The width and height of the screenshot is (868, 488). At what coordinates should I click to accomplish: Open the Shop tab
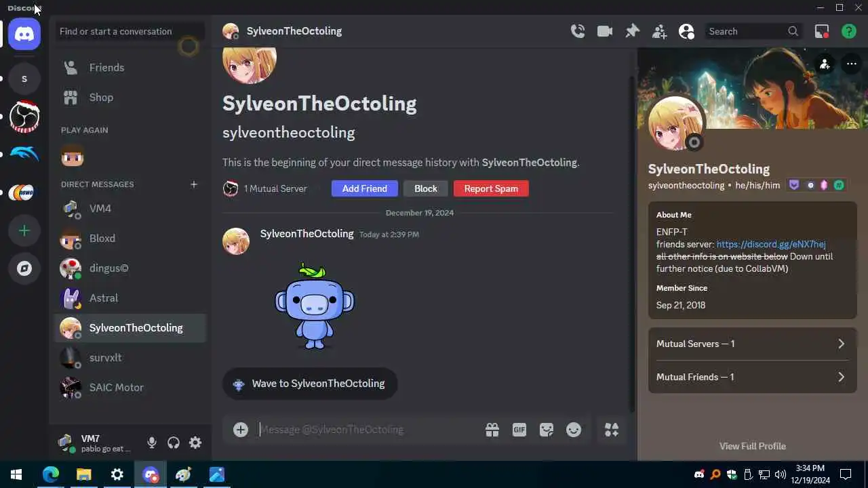point(130,98)
